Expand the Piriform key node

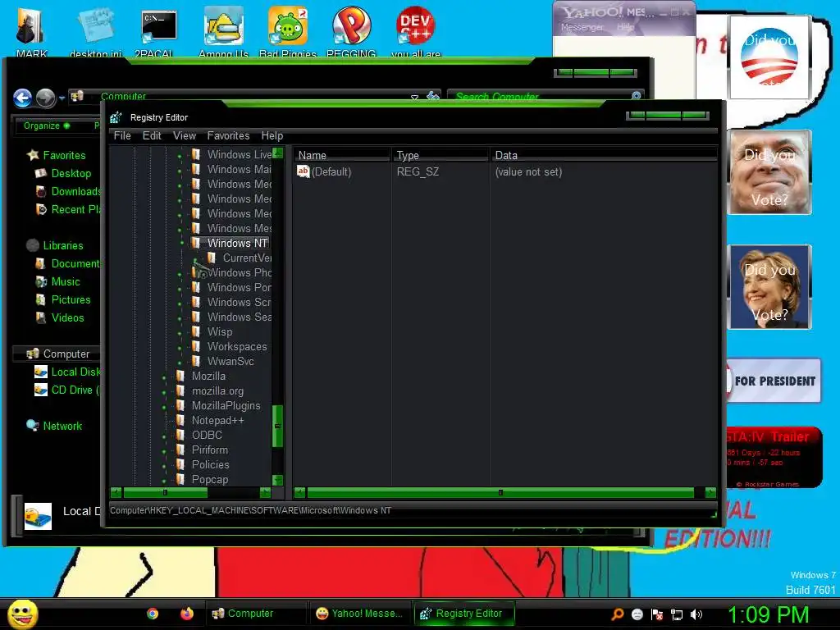tap(164, 451)
